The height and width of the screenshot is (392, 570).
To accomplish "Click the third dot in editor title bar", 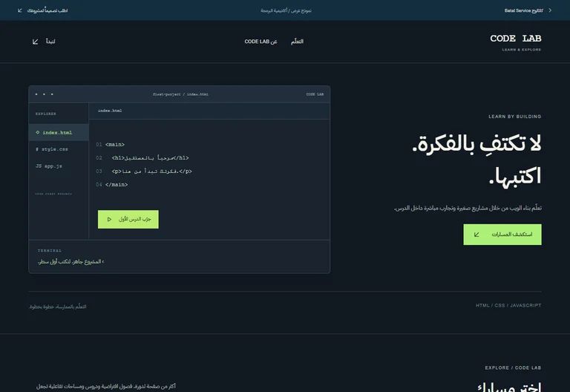I will (52, 94).
